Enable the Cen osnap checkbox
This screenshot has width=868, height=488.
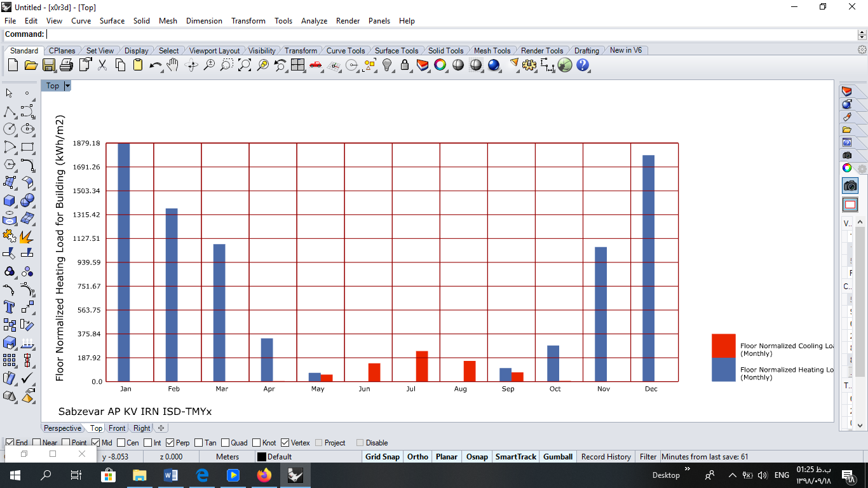(121, 443)
